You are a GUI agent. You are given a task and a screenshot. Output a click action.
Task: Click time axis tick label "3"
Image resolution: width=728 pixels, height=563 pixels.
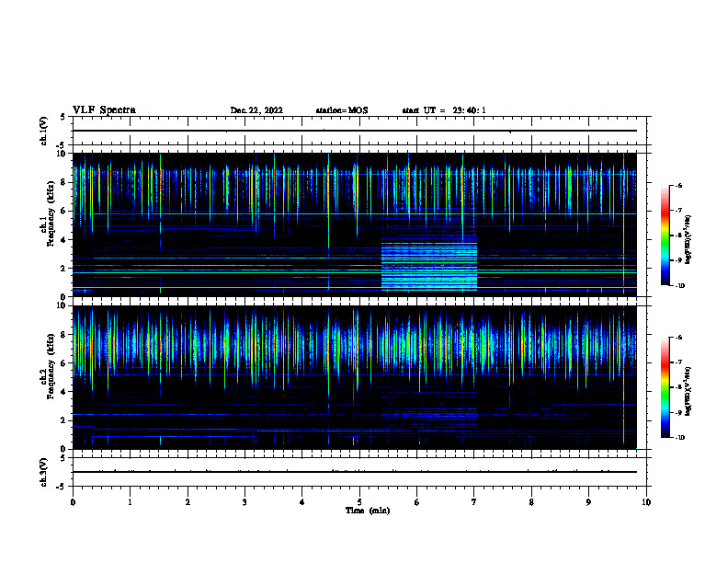click(x=245, y=502)
